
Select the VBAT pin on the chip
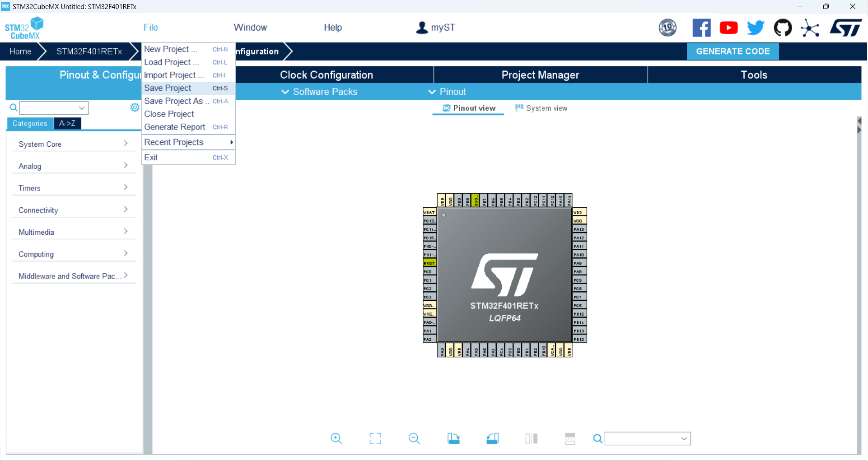point(429,212)
